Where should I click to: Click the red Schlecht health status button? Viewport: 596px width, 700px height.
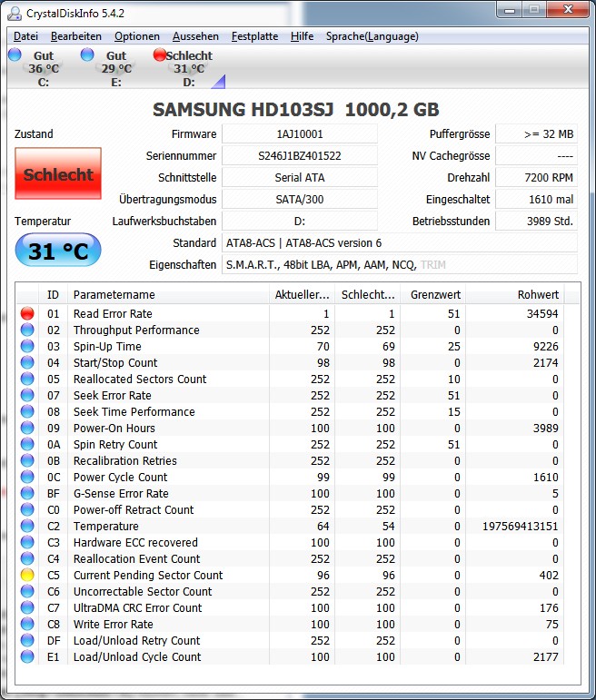coord(58,173)
